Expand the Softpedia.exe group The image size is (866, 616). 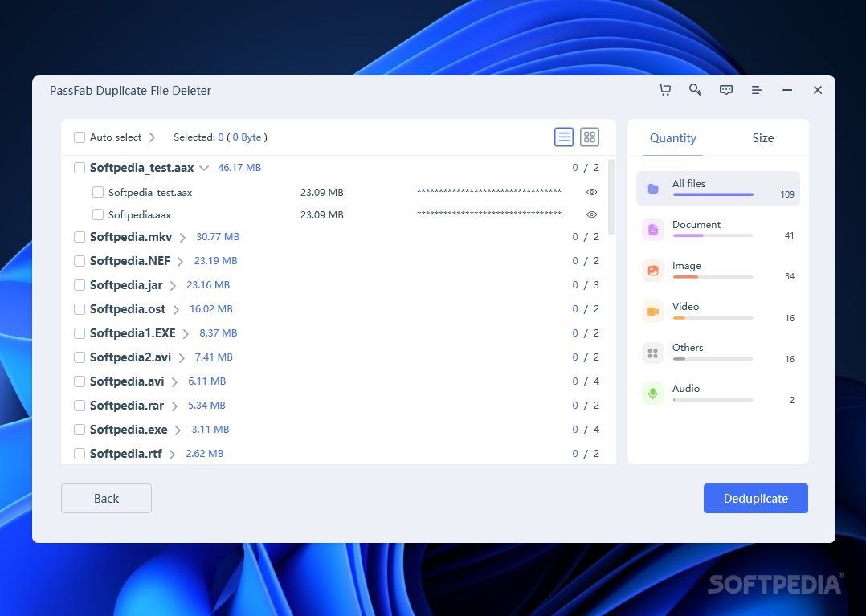point(178,430)
